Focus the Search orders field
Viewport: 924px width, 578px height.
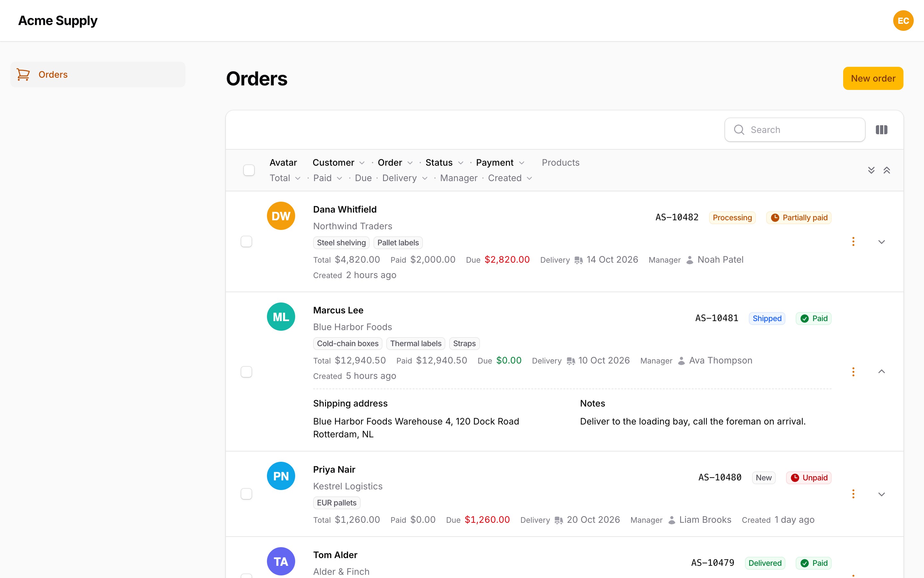(x=795, y=130)
